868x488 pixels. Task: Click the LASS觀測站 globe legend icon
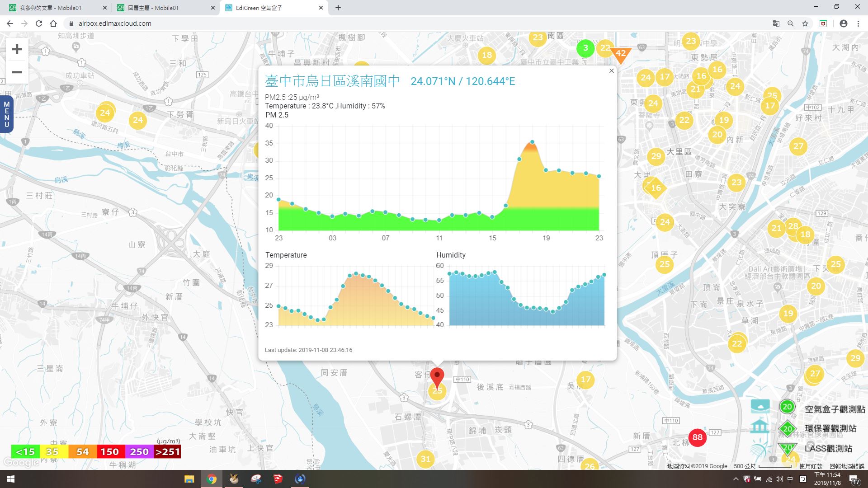760,448
